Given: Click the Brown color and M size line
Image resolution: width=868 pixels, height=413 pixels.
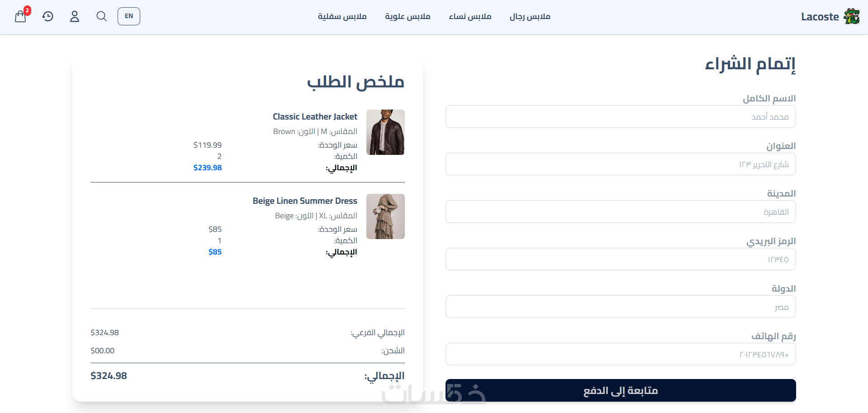Looking at the screenshot, I should pos(315,131).
